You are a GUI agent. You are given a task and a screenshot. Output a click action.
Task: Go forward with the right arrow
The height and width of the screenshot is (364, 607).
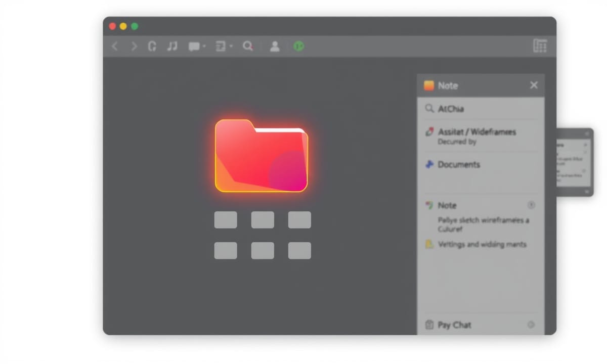[x=134, y=47]
